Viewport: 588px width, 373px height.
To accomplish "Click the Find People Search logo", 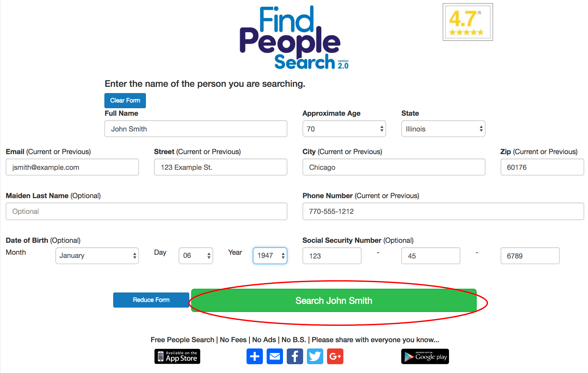I will click(x=294, y=37).
